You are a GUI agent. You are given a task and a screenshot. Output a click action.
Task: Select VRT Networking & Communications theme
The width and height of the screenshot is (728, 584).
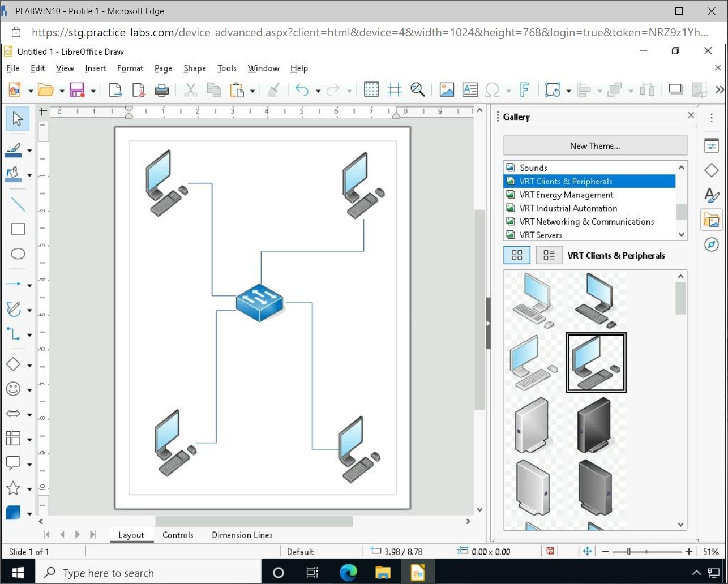click(x=586, y=222)
